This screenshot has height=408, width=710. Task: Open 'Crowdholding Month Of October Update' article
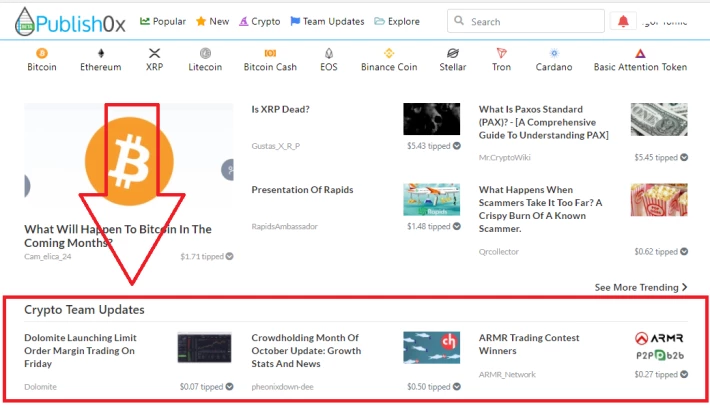[x=306, y=350]
